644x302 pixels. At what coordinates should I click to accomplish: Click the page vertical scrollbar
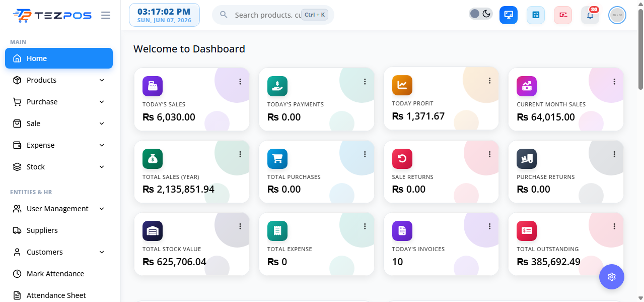640,49
